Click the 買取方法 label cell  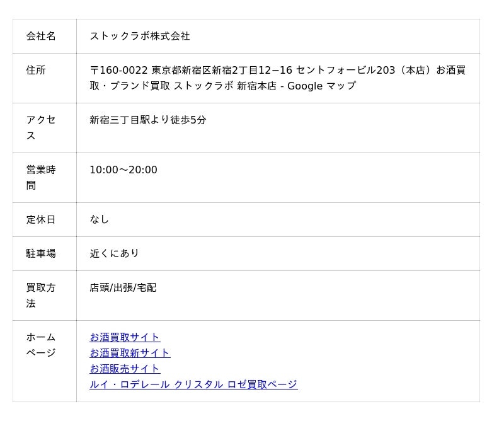point(41,295)
